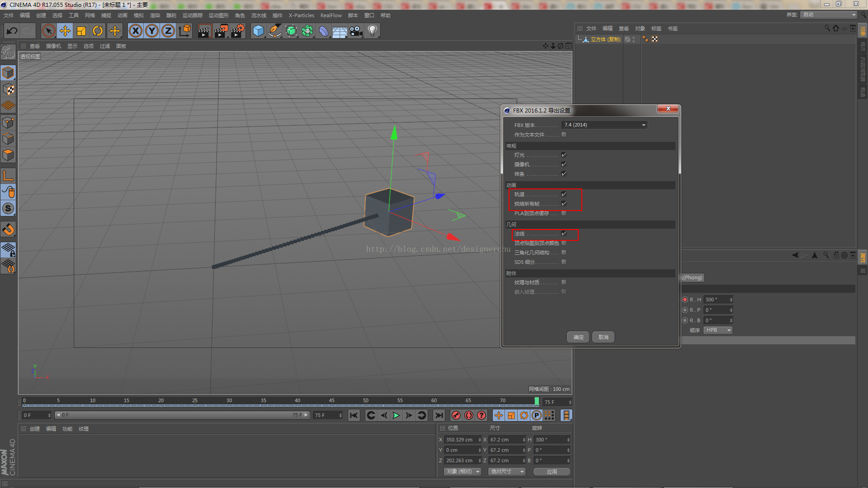Toggle the 摄像机 export checkbox
868x488 pixels.
[564, 164]
